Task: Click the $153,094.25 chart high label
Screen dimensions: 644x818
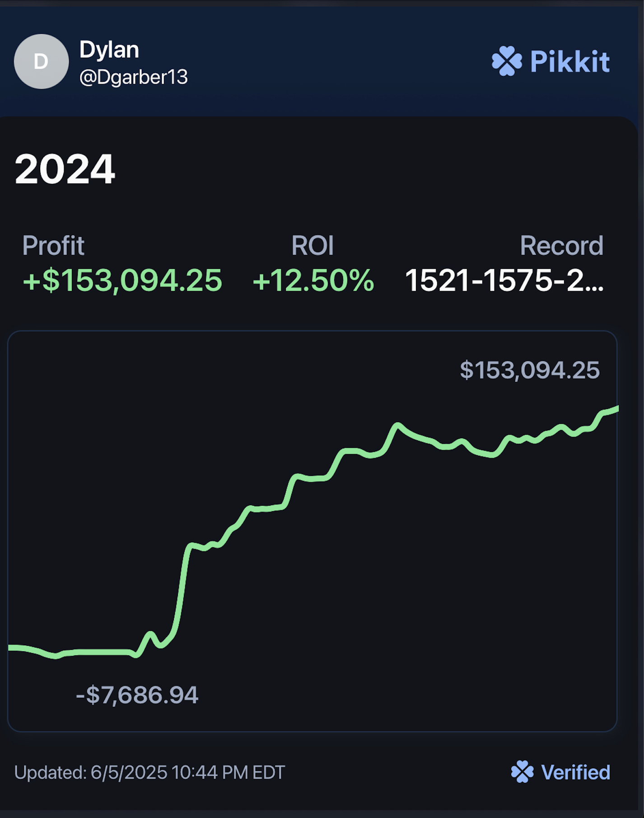Action: point(529,370)
